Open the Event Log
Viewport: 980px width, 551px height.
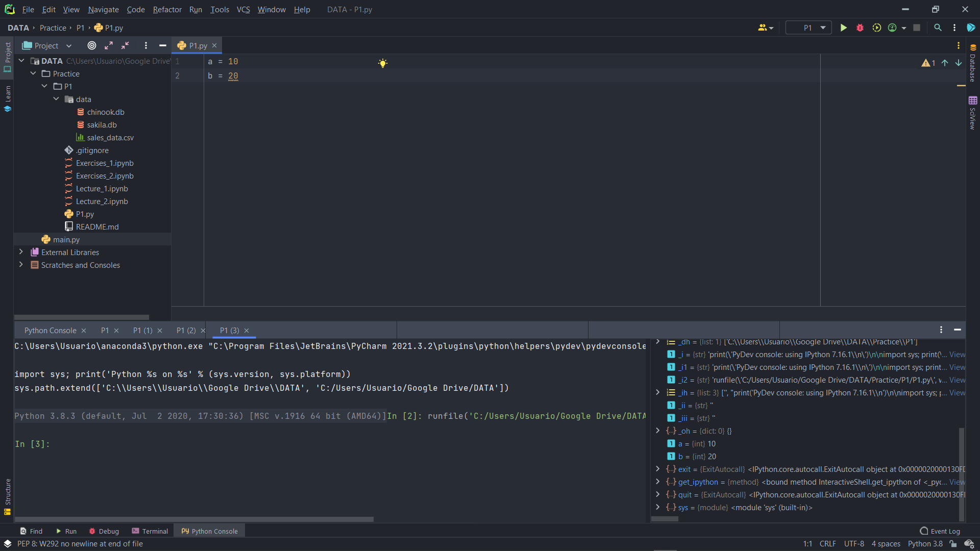(940, 531)
